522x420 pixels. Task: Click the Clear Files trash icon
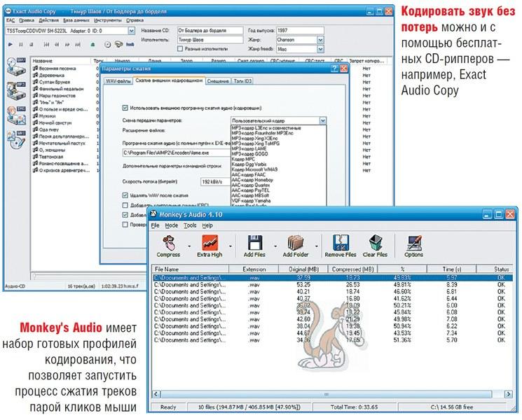[x=375, y=243]
